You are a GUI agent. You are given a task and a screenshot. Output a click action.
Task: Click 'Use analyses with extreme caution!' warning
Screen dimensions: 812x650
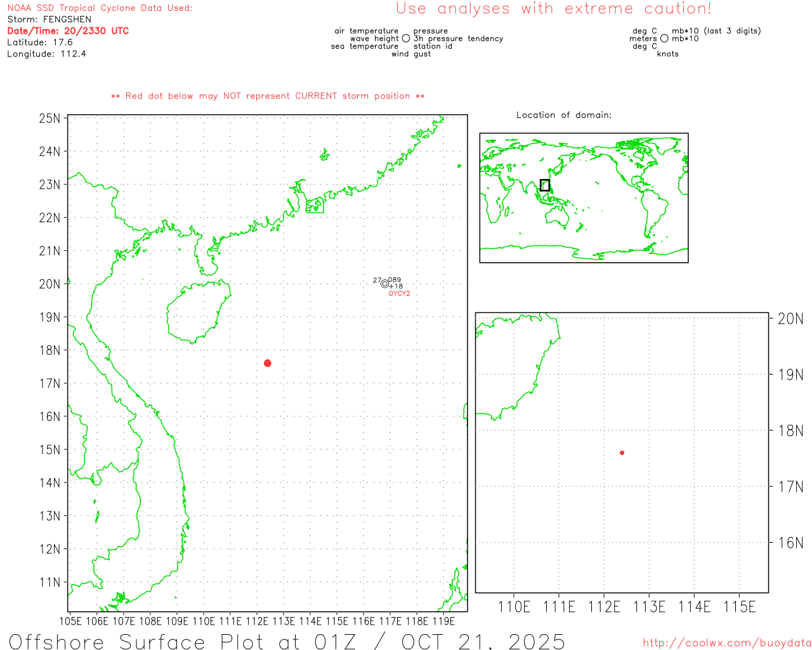[x=554, y=9]
